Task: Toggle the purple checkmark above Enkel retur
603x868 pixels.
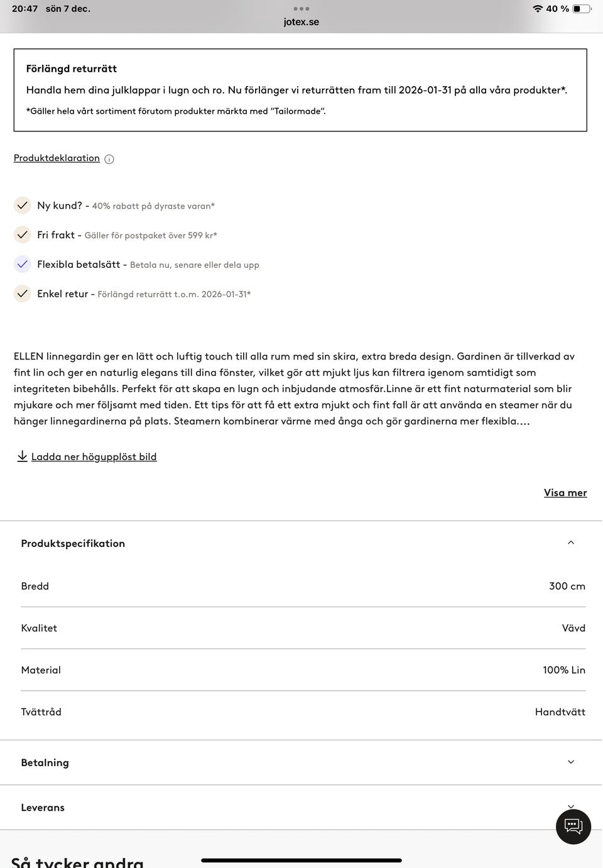Action: point(22,264)
